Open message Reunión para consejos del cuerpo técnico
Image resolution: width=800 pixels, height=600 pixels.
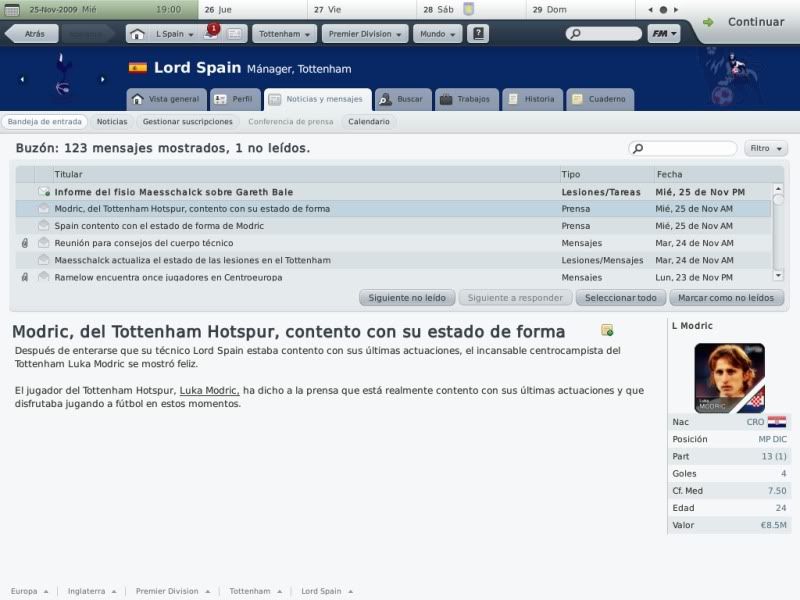pyautogui.click(x=393, y=243)
